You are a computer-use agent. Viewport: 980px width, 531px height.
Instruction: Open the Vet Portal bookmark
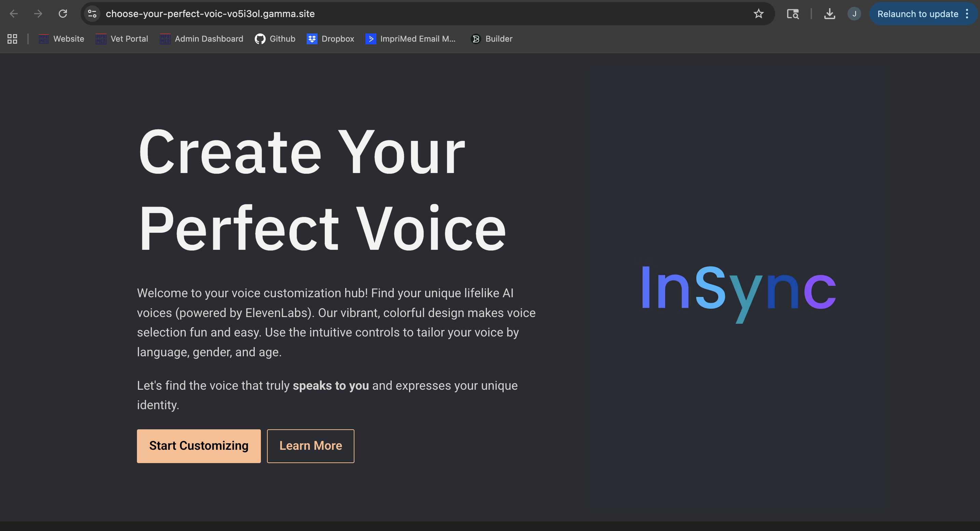(x=122, y=39)
